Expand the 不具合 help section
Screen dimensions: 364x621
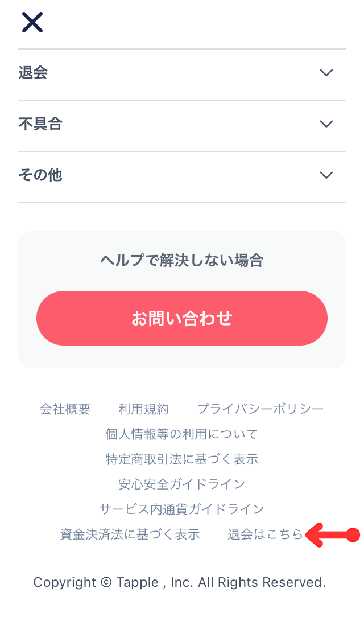[x=171, y=124]
